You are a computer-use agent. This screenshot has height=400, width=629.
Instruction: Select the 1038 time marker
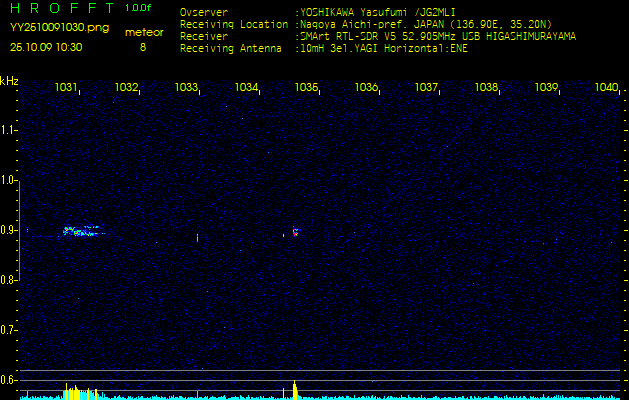tap(486, 88)
